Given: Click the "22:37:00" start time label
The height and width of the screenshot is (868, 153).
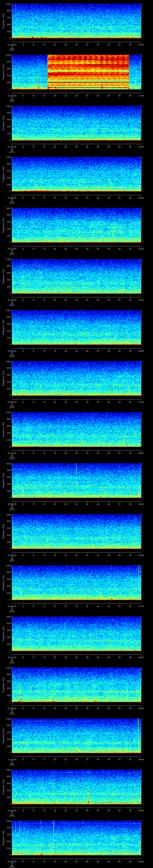Looking at the screenshot, I should click(x=12, y=453).
